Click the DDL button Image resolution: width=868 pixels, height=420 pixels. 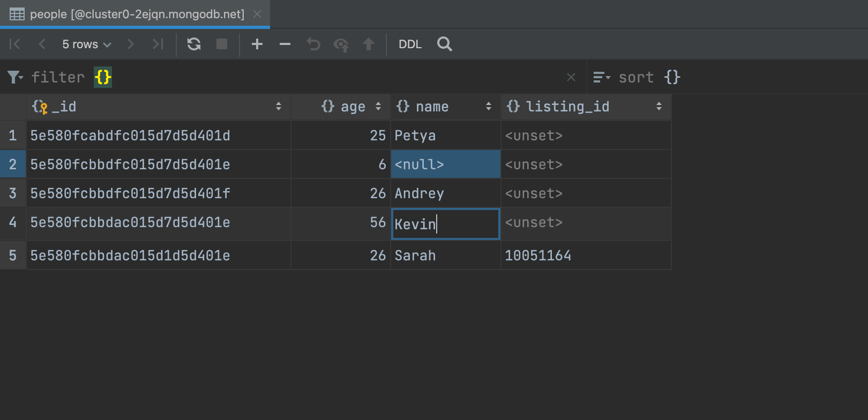(x=410, y=44)
